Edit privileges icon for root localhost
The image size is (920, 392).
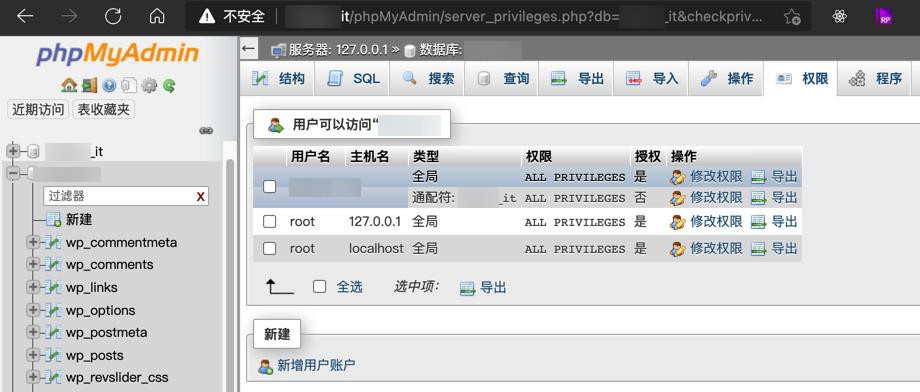click(x=678, y=249)
